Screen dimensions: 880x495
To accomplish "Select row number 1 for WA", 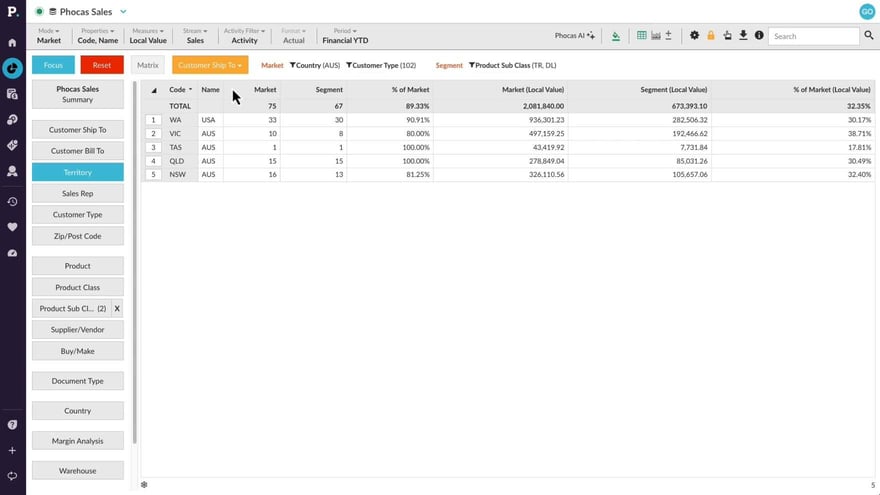I will (153, 120).
